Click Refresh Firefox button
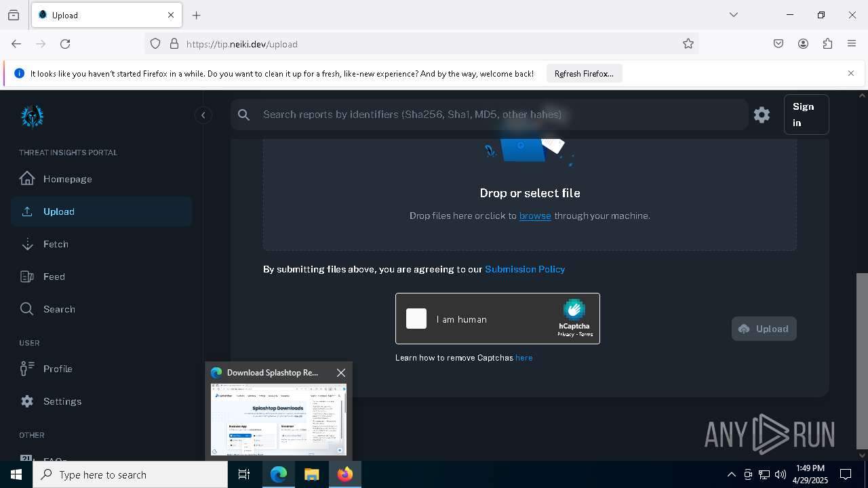This screenshot has width=868, height=488. 584,74
